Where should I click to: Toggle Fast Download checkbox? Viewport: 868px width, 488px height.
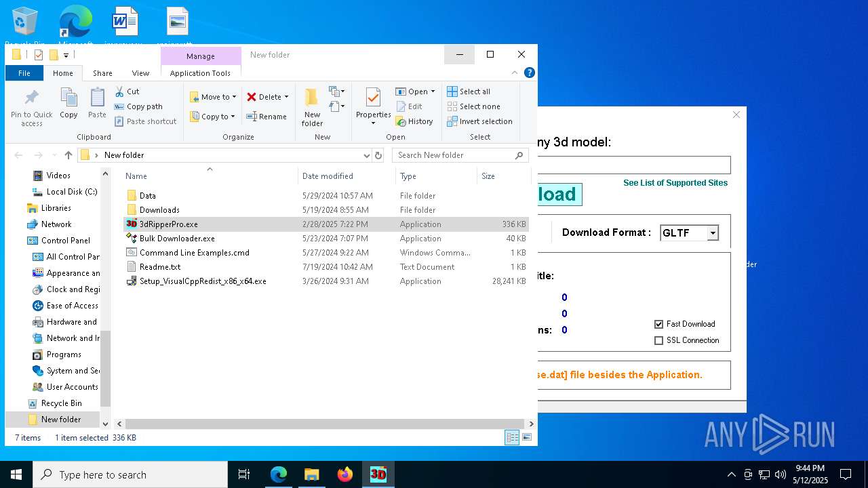click(x=658, y=324)
